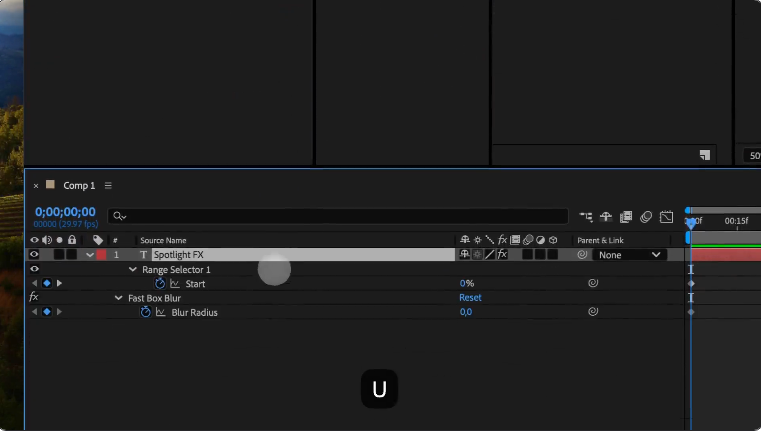The image size is (761, 434).
Task: Click the red label color of Spotlight FX
Action: (101, 255)
